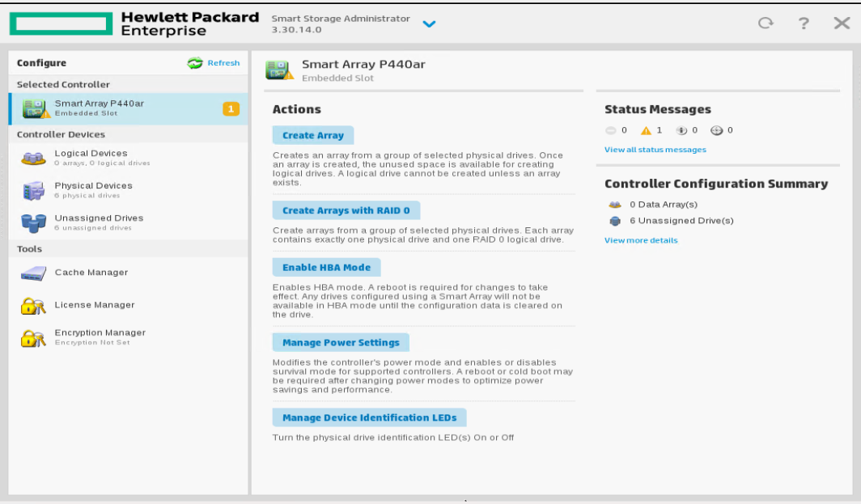861x504 pixels.
Task: Click the Encryption Manager padlock icon
Action: click(x=33, y=337)
